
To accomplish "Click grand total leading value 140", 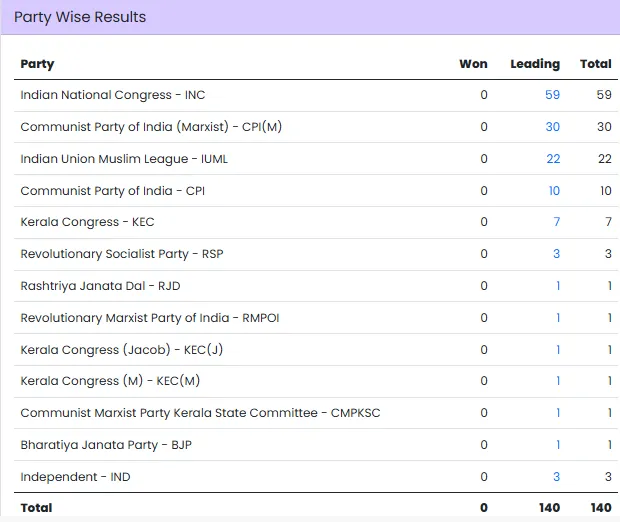I will [x=549, y=508].
